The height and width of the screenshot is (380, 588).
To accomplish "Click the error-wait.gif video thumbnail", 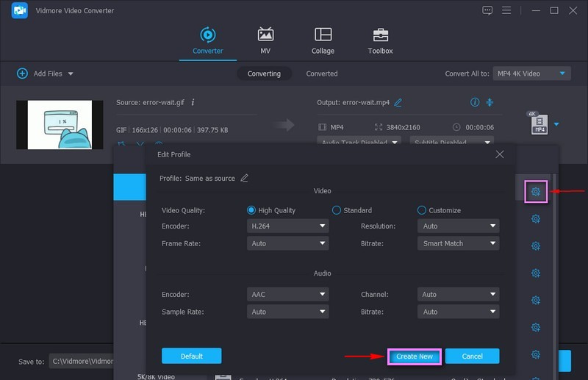I will click(x=60, y=125).
